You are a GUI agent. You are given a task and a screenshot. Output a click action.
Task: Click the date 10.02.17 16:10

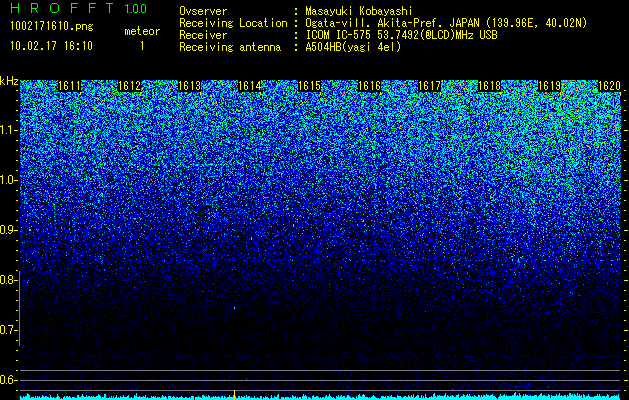point(51,46)
